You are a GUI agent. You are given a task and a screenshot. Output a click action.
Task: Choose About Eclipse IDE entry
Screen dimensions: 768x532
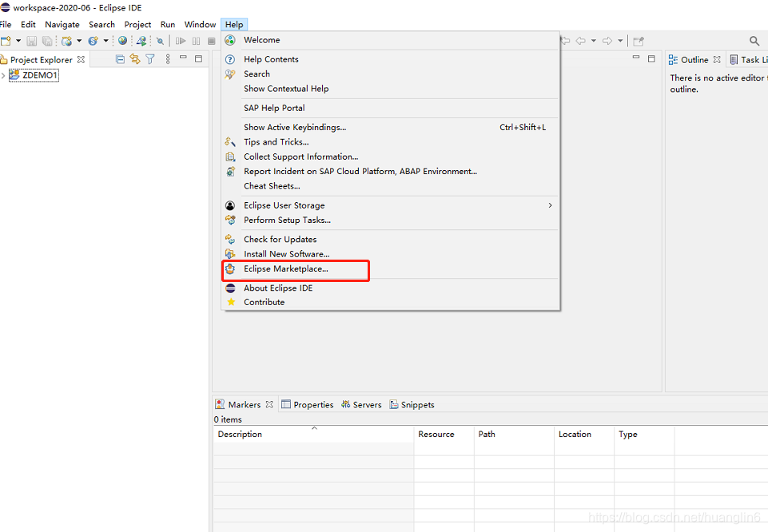(x=390, y=288)
